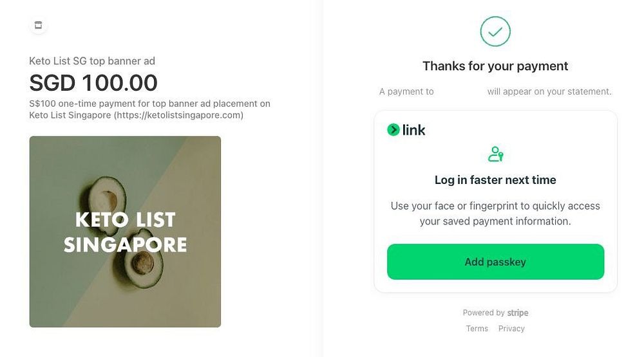This screenshot has width=644, height=357.
Task: Click the green arrow circle in Link logo
Action: (x=393, y=130)
